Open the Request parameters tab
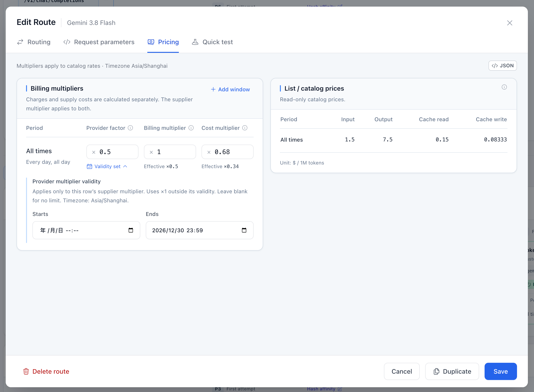534x392 pixels. (x=99, y=42)
